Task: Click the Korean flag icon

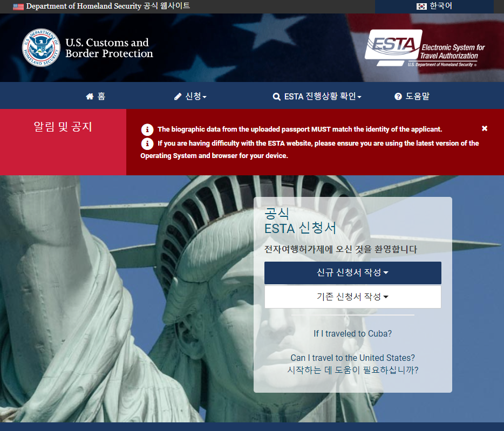Action: pyautogui.click(x=421, y=6)
